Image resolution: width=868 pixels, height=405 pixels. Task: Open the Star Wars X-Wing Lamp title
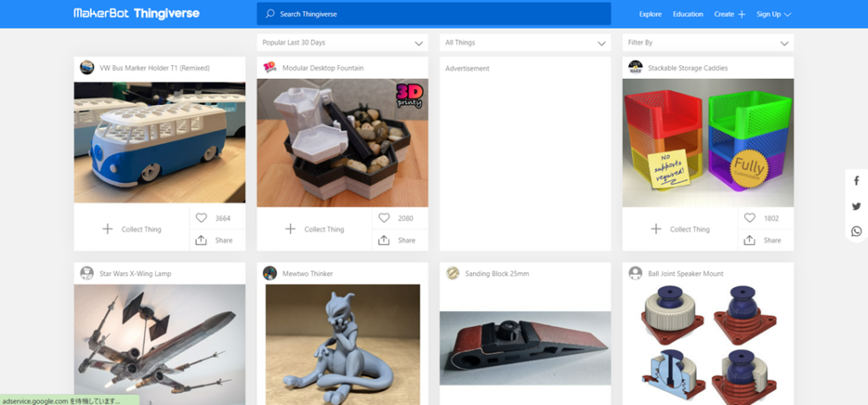(135, 274)
